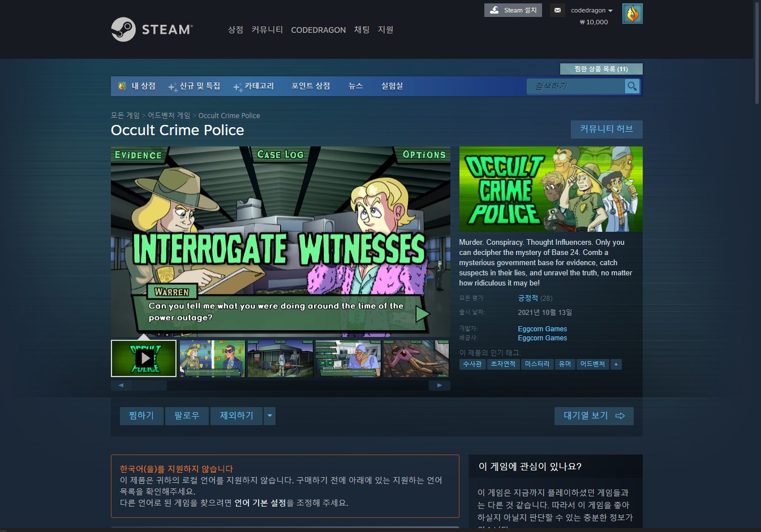Screen dimensions: 761x532
Task: Open 카테고리 menu
Action: [253, 86]
